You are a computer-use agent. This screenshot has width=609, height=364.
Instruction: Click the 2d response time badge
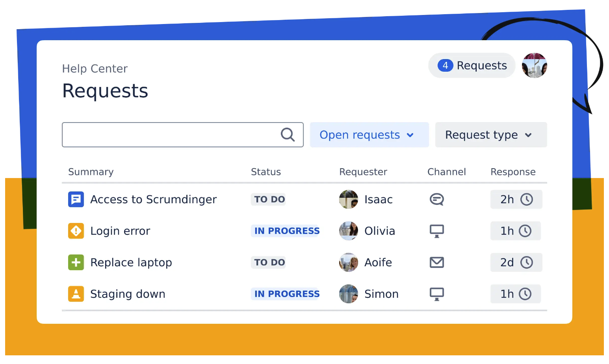point(516,262)
